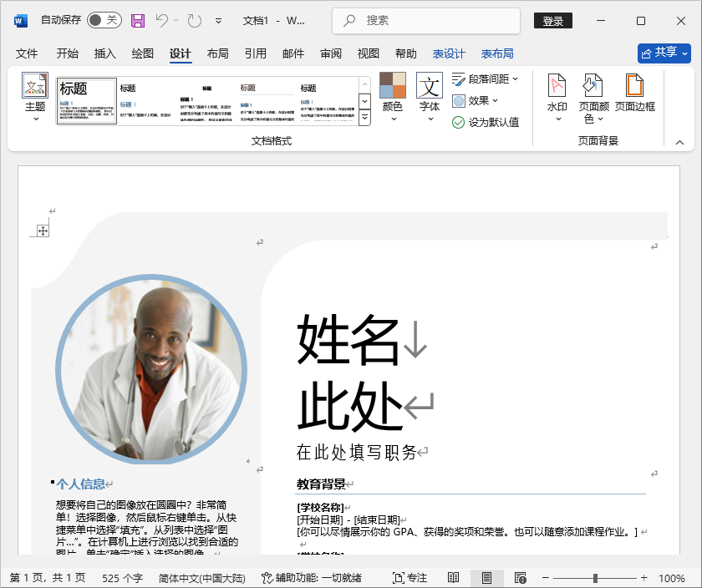This screenshot has width=702, height=588.
Task: Click the 登录 (Sign in) button
Action: point(553,20)
